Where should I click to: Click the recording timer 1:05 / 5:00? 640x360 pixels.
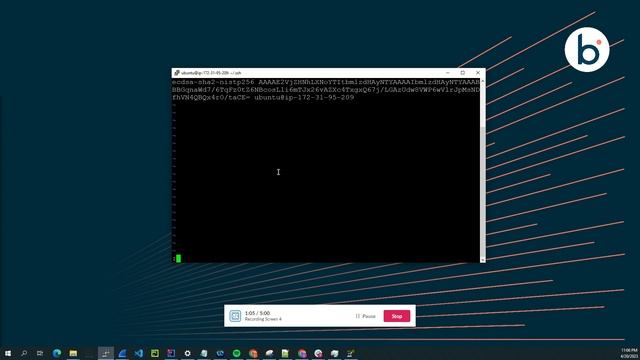[x=258, y=313]
